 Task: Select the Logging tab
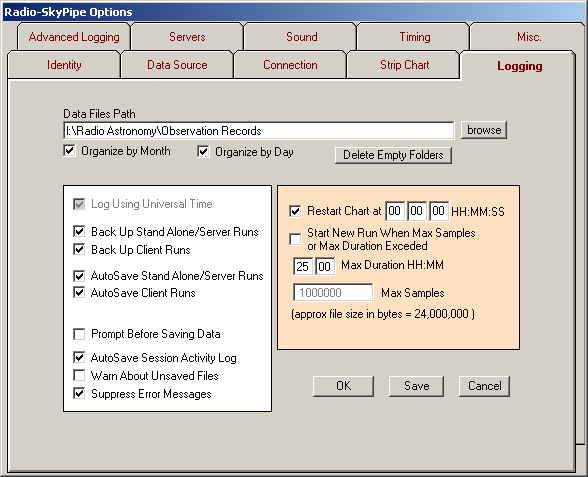click(x=519, y=66)
